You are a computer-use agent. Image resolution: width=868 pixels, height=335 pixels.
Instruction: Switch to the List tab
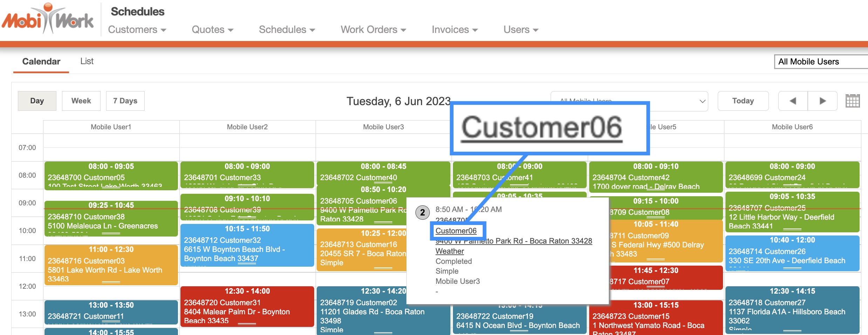pyautogui.click(x=87, y=61)
